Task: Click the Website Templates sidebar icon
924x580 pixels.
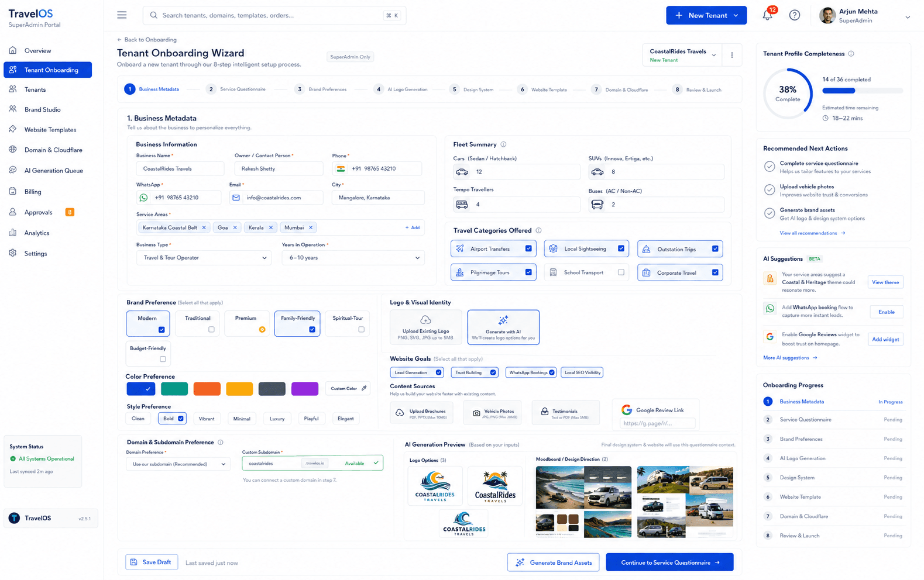Action: pos(13,129)
